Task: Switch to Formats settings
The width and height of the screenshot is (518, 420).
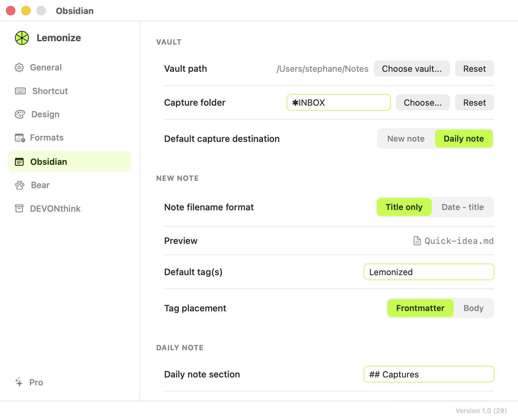Action: 70,138
